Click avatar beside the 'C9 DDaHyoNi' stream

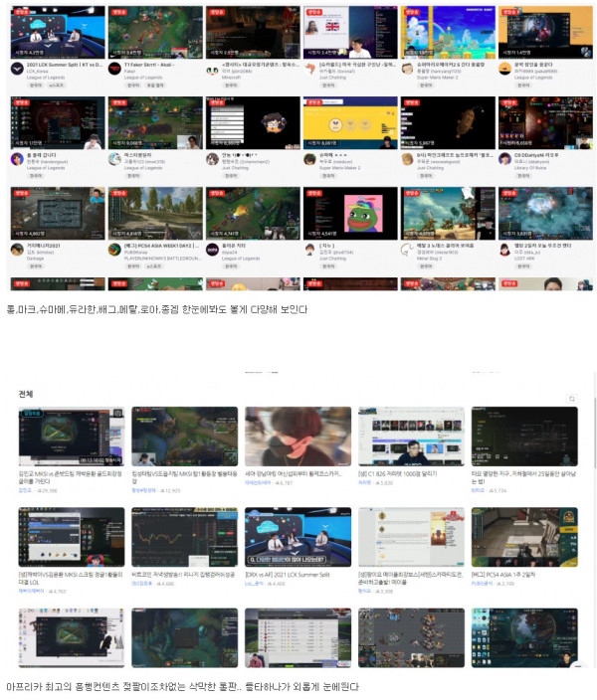pos(504,159)
